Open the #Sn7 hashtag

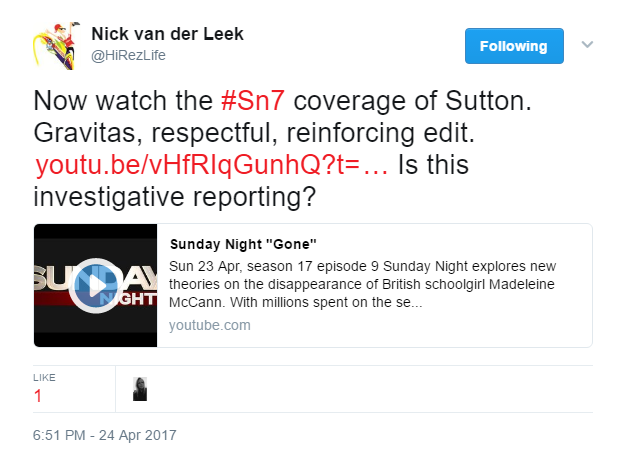coord(253,101)
